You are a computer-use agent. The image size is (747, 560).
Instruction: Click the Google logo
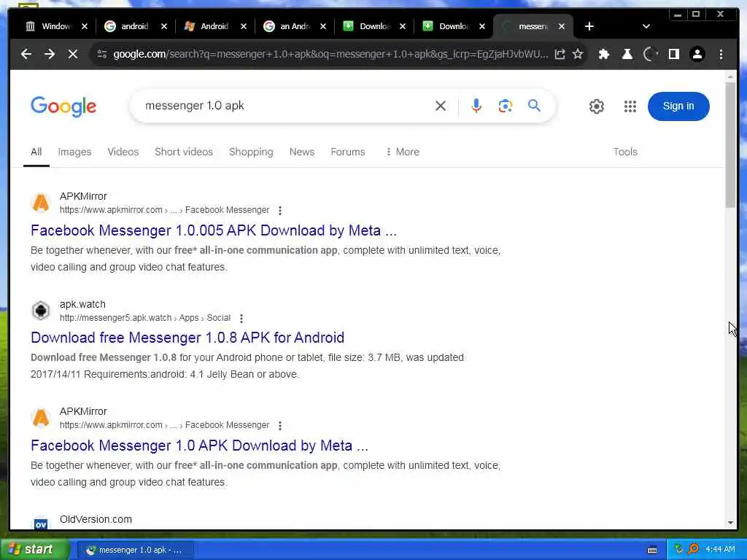(63, 106)
